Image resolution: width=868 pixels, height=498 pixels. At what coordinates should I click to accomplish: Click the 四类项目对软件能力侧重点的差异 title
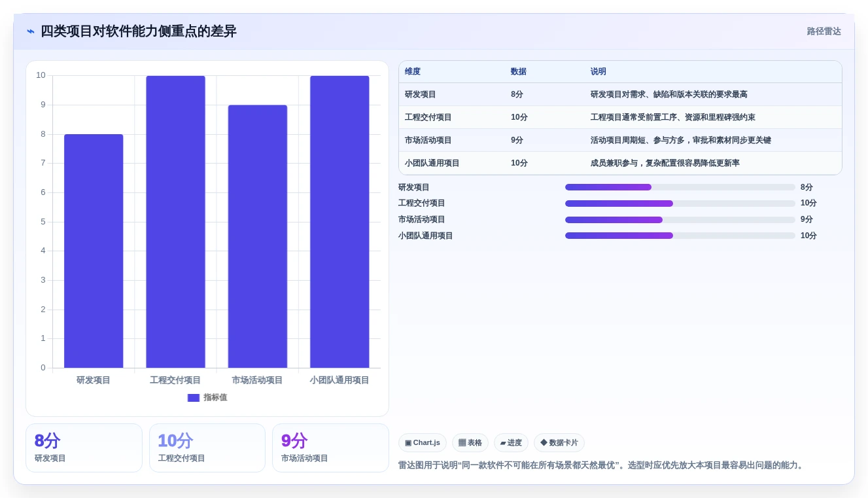click(139, 31)
